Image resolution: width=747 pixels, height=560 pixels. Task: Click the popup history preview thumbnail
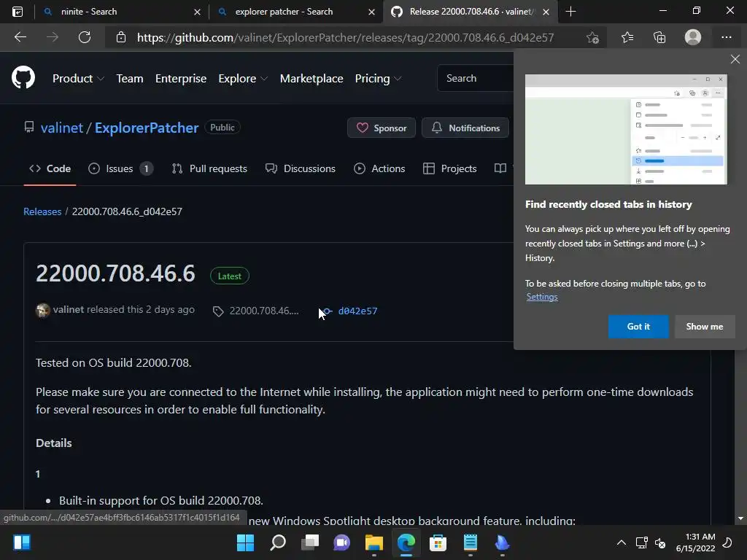click(626, 129)
